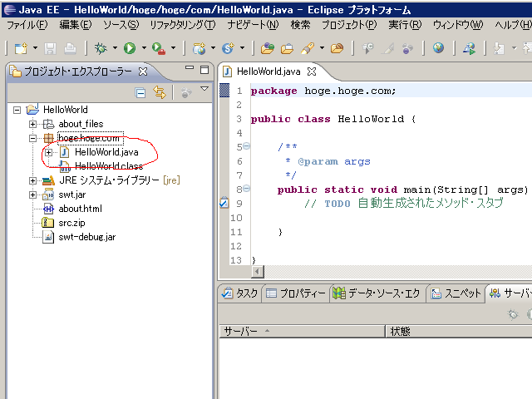Close the HelloWorld.java editor tab
532x399 pixels.
coord(312,71)
